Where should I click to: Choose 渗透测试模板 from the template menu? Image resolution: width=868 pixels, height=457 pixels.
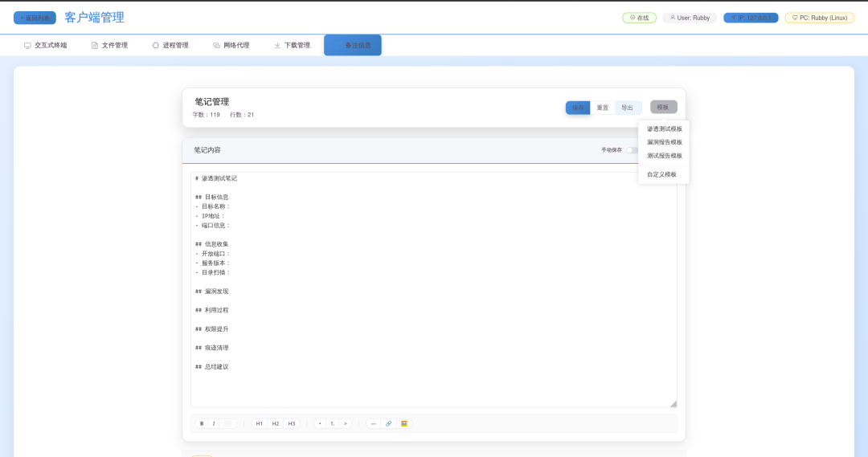pos(664,129)
